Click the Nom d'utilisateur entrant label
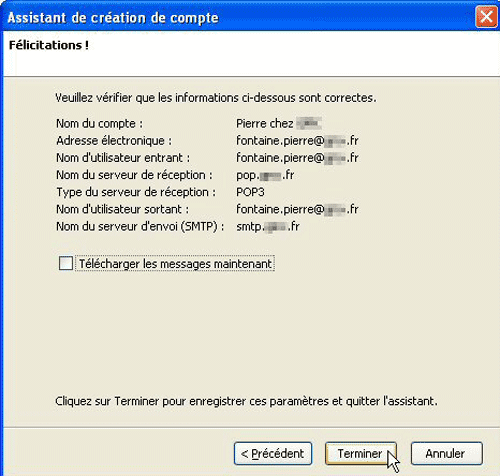This screenshot has width=500, height=476. tap(123, 158)
